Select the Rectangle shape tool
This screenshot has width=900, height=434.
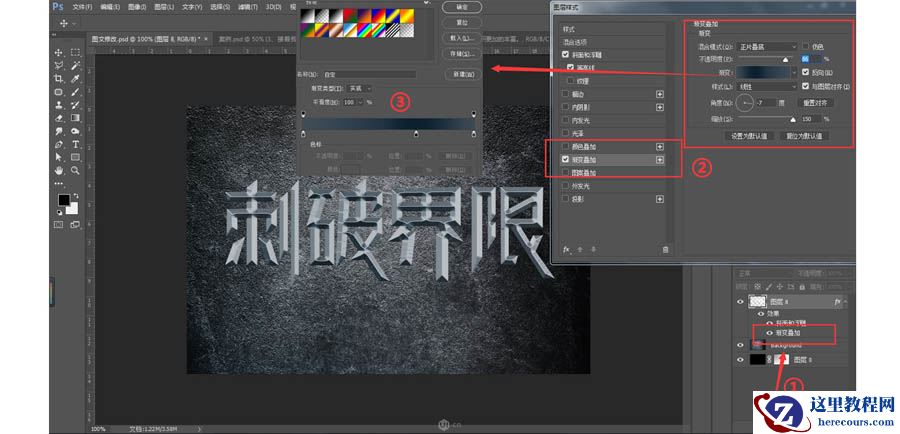click(75, 157)
